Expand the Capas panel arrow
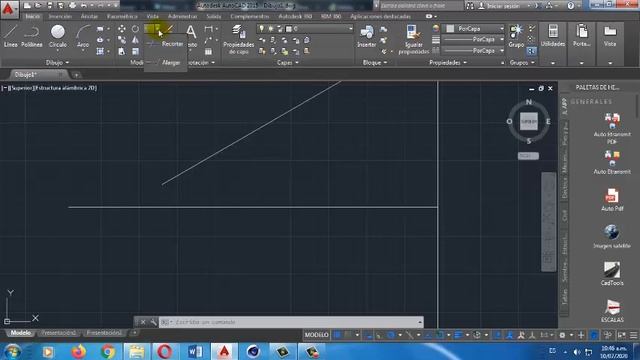 point(297,62)
